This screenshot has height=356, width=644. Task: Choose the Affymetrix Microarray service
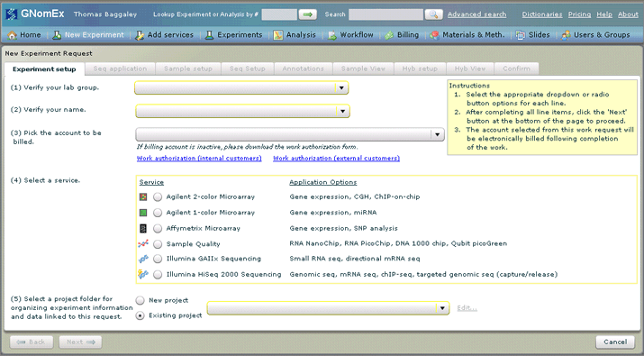tap(158, 228)
